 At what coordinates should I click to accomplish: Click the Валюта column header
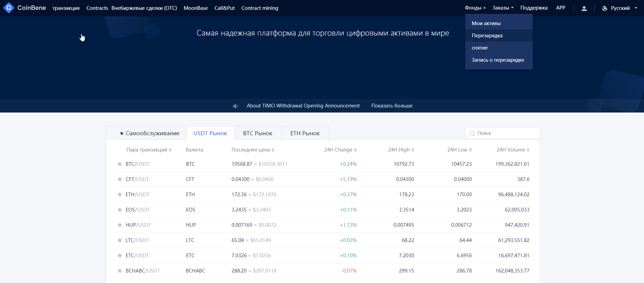click(194, 150)
